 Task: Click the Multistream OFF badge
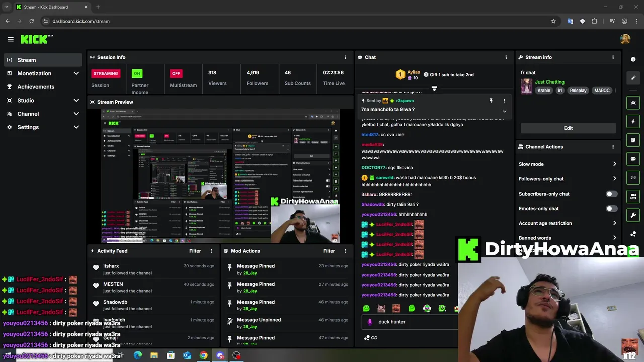tap(176, 73)
